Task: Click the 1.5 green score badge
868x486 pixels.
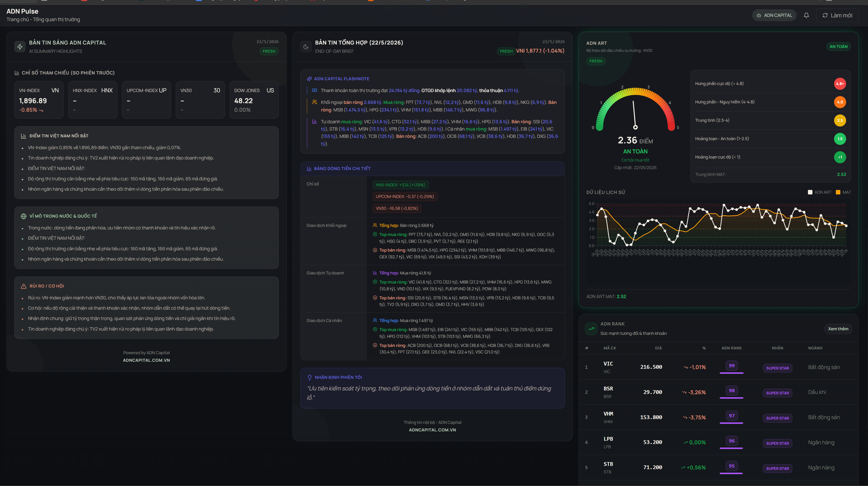Action: 840,139
